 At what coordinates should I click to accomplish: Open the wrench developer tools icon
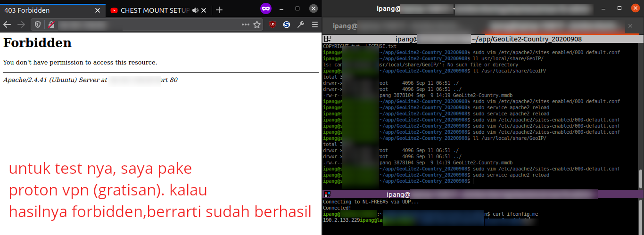(x=300, y=25)
